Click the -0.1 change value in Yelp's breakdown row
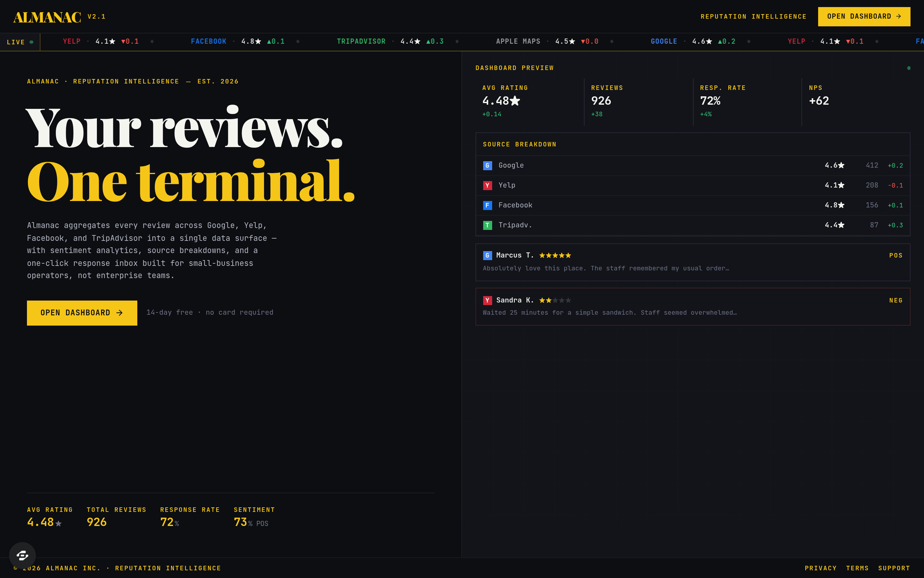 click(895, 185)
